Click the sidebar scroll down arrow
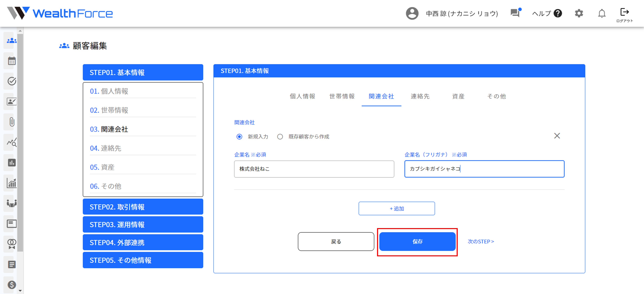The image size is (644, 294). (x=20, y=291)
